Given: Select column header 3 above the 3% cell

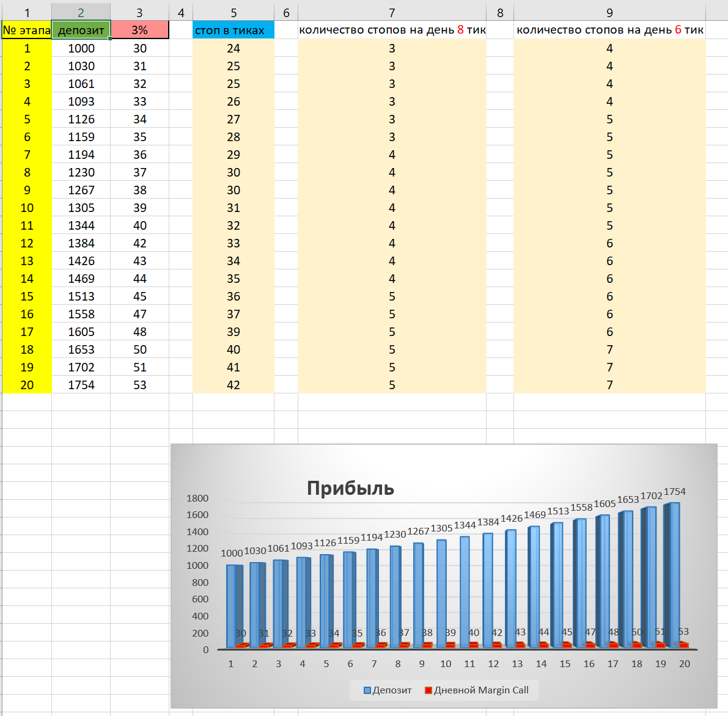Looking at the screenshot, I should pyautogui.click(x=139, y=12).
